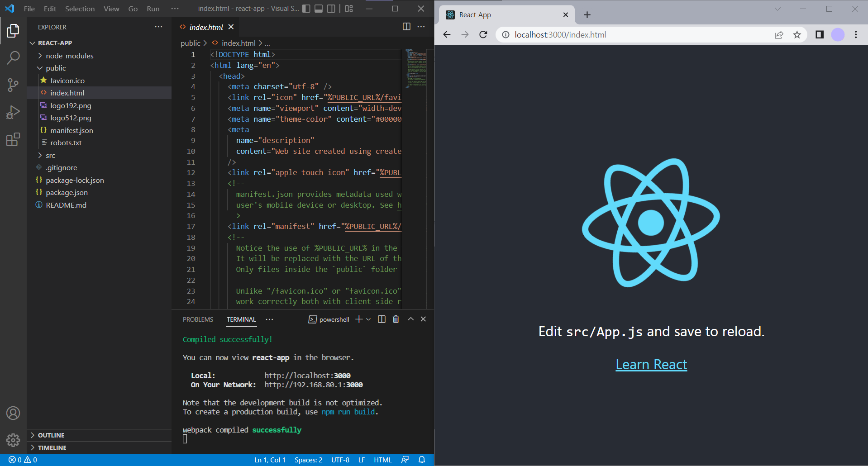The height and width of the screenshot is (466, 868).
Task: Switch to the PROBLEMS panel tab
Action: tap(198, 319)
